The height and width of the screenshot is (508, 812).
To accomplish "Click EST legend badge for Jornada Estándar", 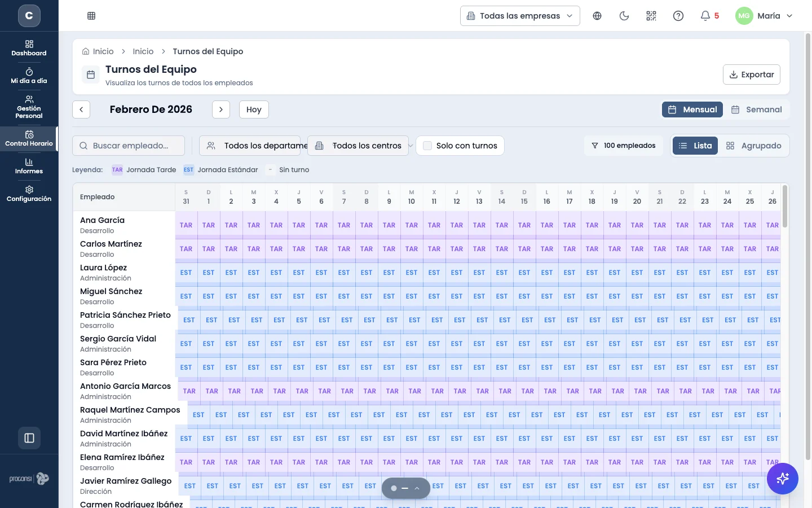I will coord(188,170).
